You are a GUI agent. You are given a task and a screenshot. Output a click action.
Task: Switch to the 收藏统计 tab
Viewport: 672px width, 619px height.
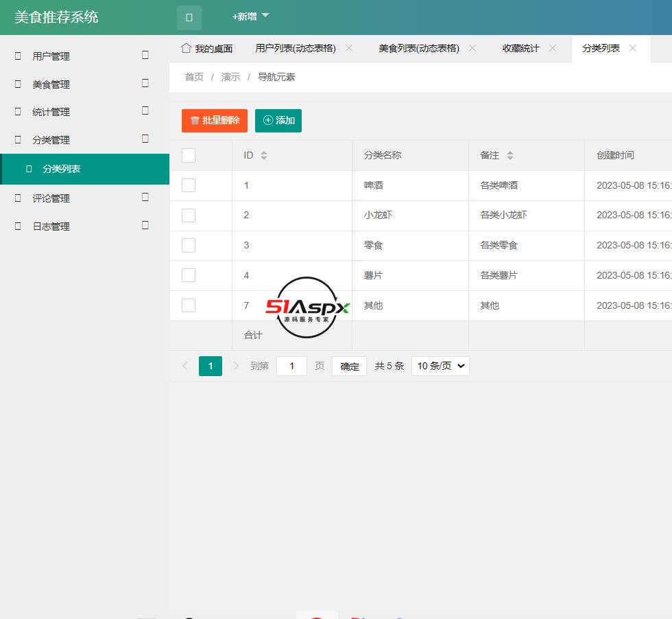522,48
